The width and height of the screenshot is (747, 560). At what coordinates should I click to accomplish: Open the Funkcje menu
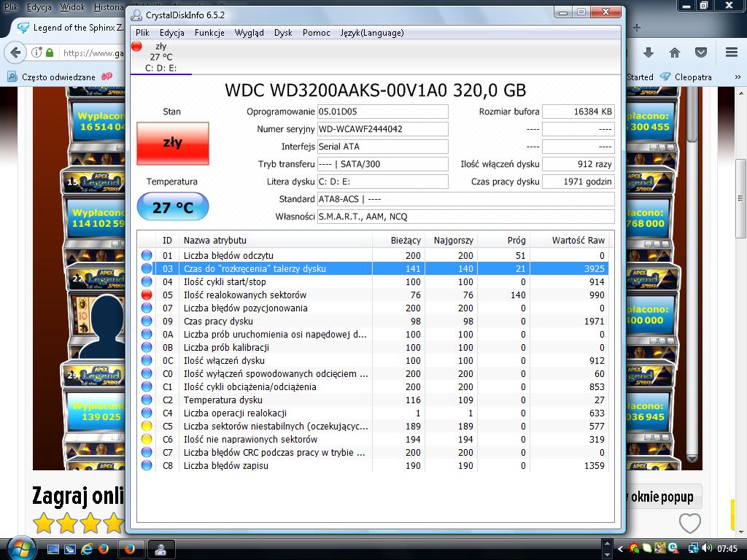pos(209,33)
